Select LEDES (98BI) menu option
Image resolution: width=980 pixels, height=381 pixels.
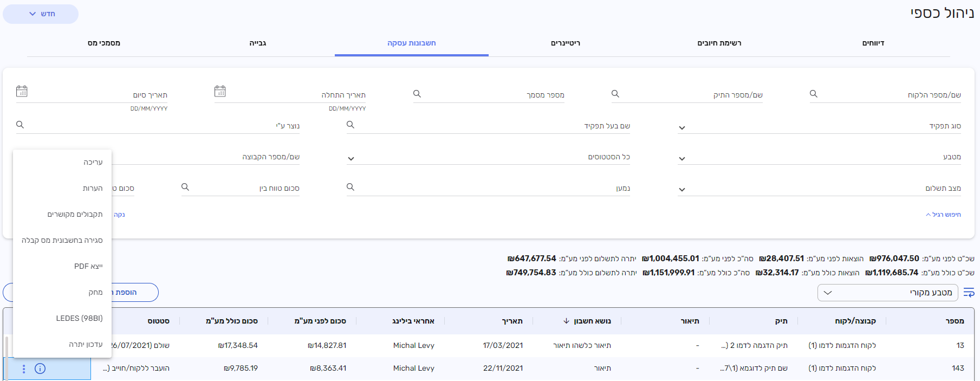pyautogui.click(x=79, y=318)
